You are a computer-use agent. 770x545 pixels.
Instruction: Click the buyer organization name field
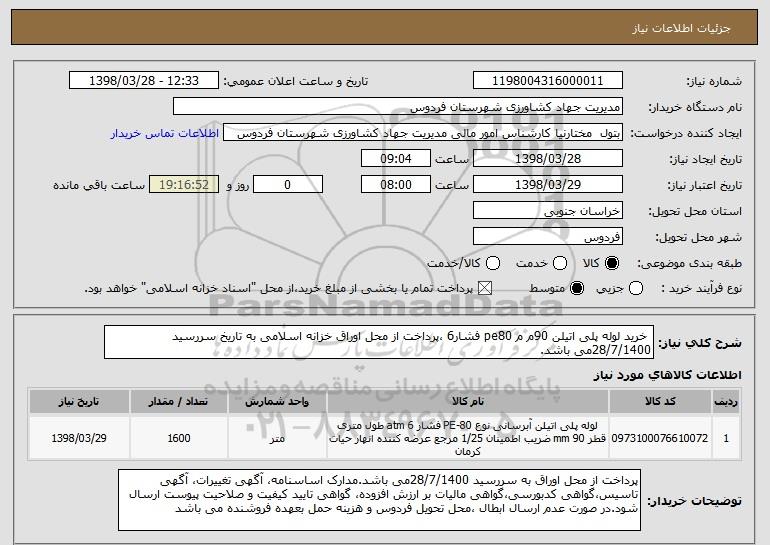(398, 107)
